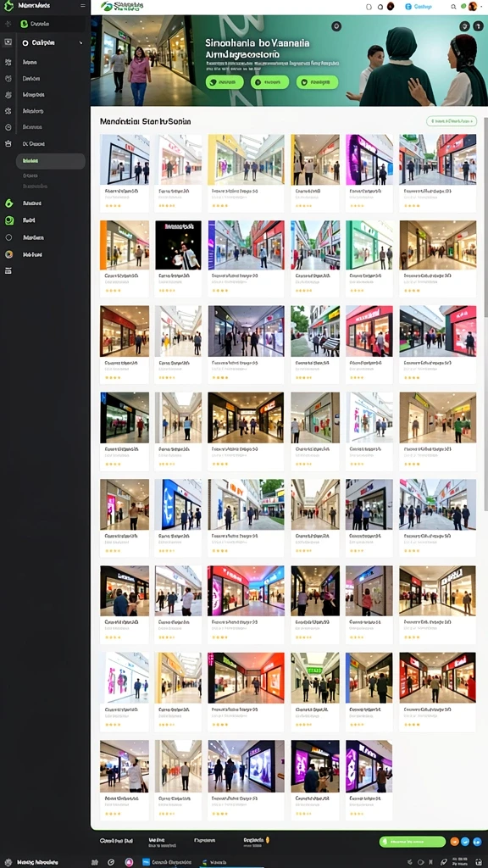Click the orange round icon in bottom bar
The height and width of the screenshot is (868, 488).
point(454,842)
